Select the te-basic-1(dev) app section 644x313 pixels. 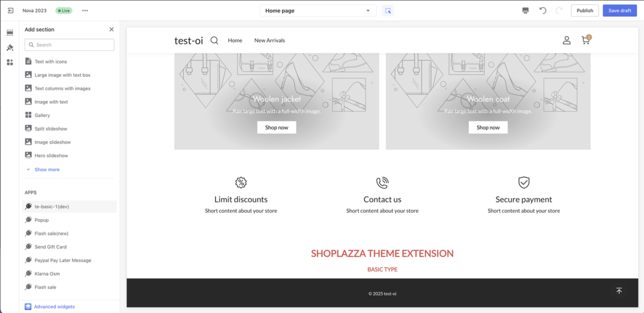click(x=52, y=207)
